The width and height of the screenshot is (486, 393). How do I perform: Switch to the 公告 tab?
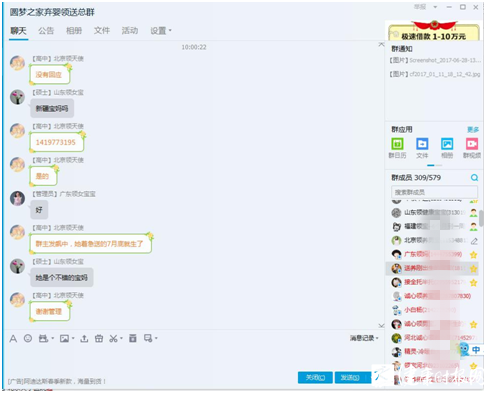coord(46,31)
